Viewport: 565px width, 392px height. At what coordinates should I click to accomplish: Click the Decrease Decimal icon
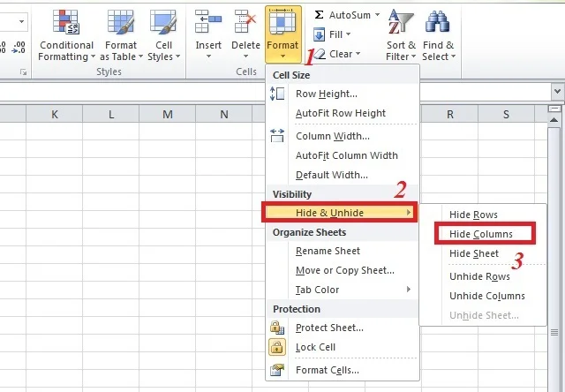tap(19, 47)
